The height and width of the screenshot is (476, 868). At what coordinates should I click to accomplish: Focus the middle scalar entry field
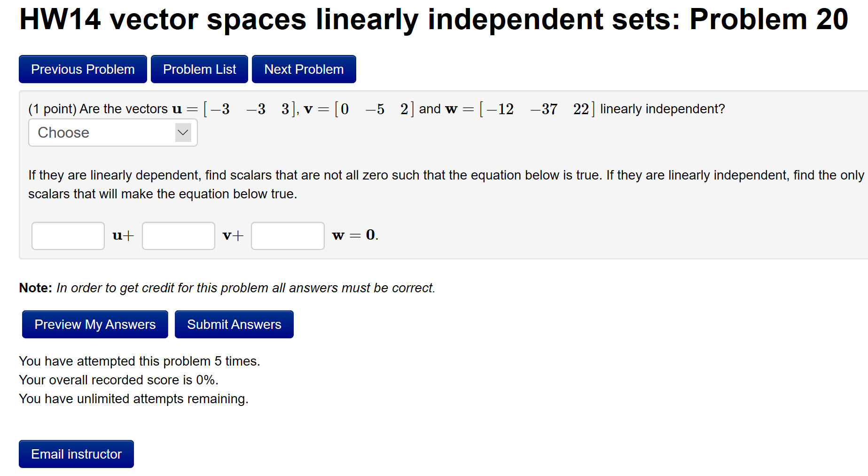pos(178,235)
